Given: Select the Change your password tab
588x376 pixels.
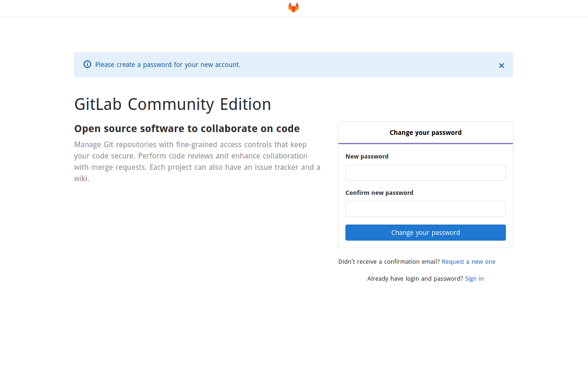Looking at the screenshot, I should tap(425, 133).
